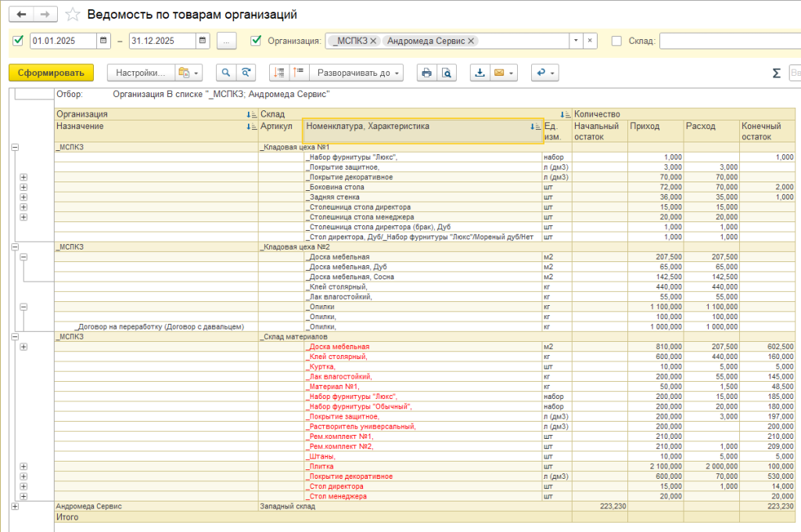Image resolution: width=801 pixels, height=532 pixels.
Task: Open the Настройки... button
Action: pos(141,73)
